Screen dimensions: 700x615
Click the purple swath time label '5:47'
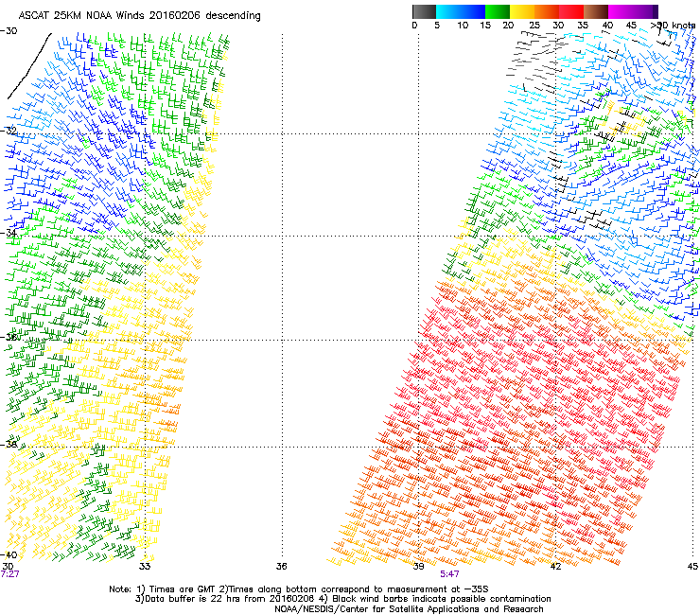click(x=449, y=574)
